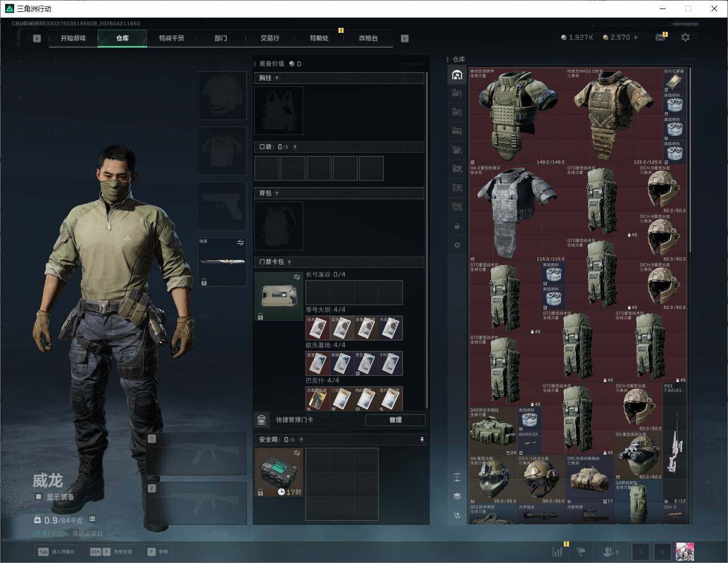
Task: Toggle the 显示装备 checkbox
Action: [39, 497]
